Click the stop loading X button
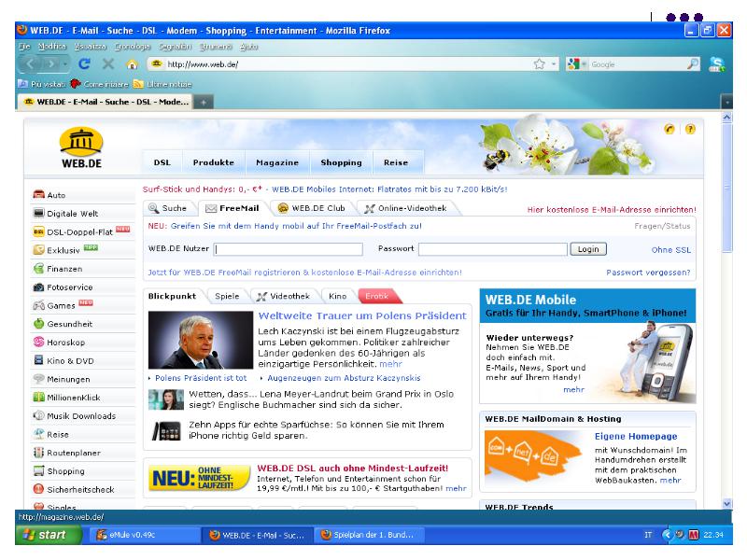The width and height of the screenshot is (747, 560). click(108, 63)
